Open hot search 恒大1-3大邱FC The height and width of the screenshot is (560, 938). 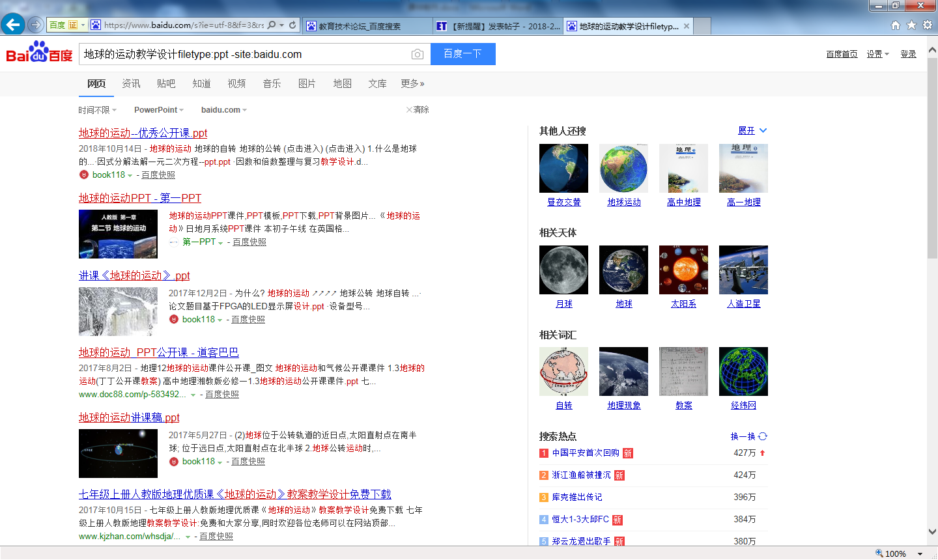[580, 519]
